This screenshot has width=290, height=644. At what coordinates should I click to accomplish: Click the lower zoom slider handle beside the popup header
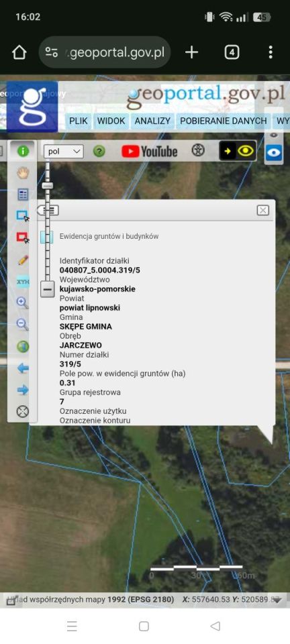point(48,210)
